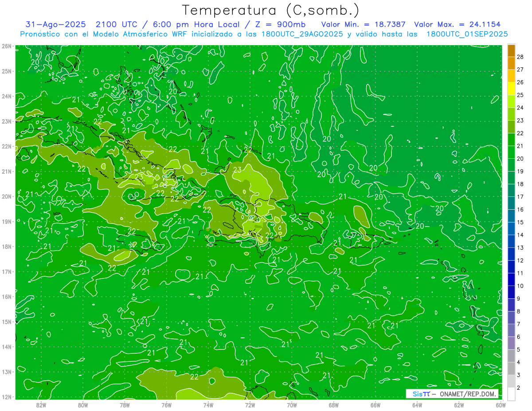Image resolution: width=532 pixels, height=411 pixels.
Task: Click the "18N" latitude axis label
Action: (7, 247)
